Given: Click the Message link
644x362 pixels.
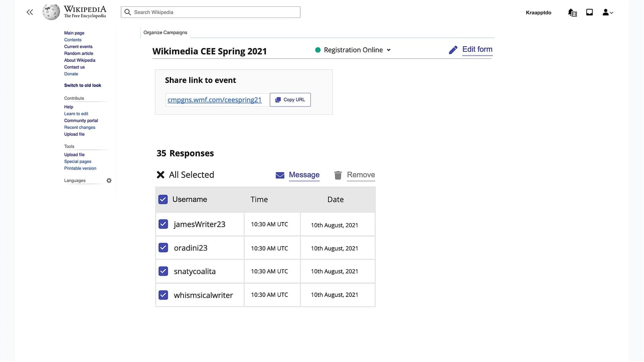Looking at the screenshot, I should tap(304, 175).
